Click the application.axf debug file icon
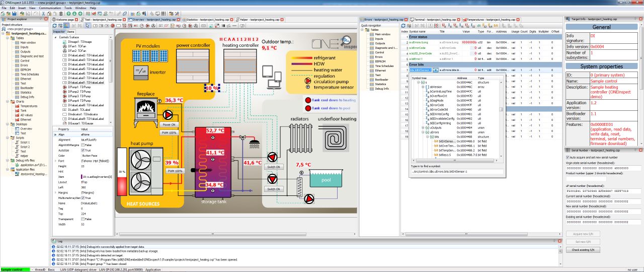Screen dimensions: 644x272 18,165
